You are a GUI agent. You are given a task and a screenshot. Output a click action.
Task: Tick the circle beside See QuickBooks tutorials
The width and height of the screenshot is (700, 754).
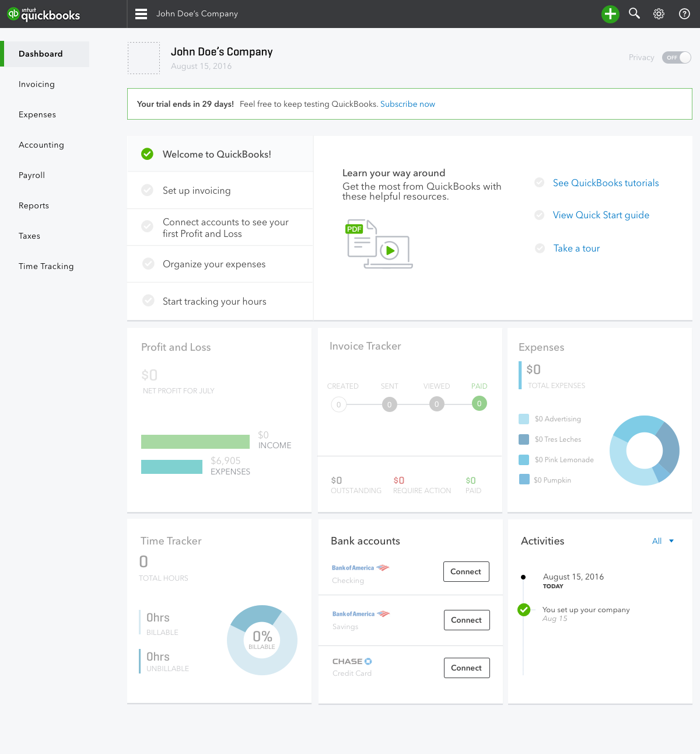click(540, 183)
